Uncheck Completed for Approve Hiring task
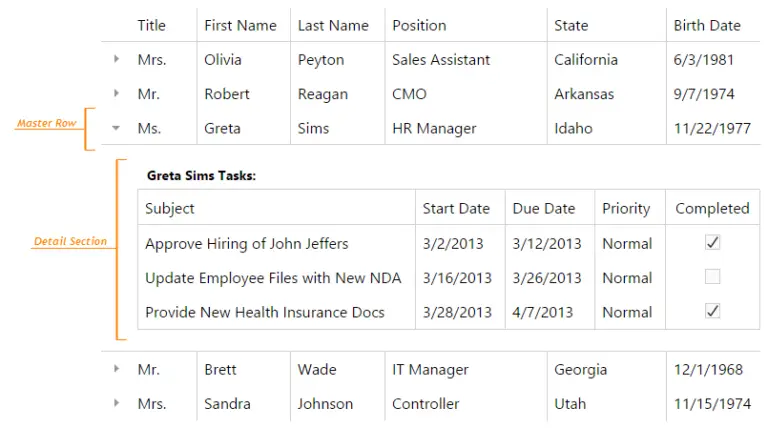Screen dimensions: 768x428 click(x=712, y=243)
